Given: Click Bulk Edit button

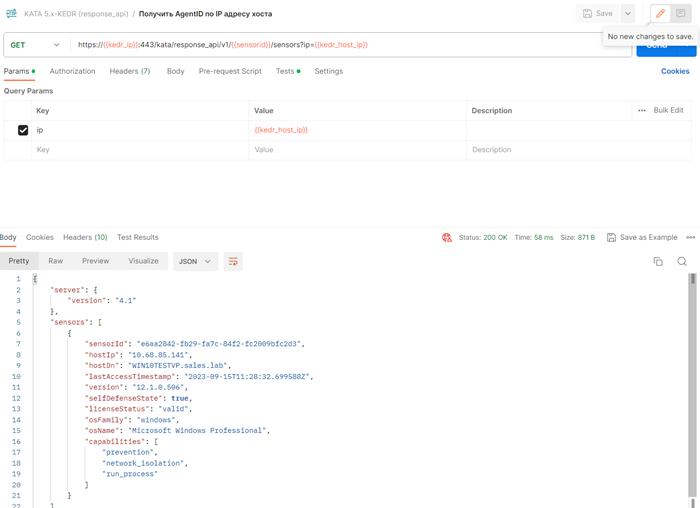Looking at the screenshot, I should pos(668,110).
